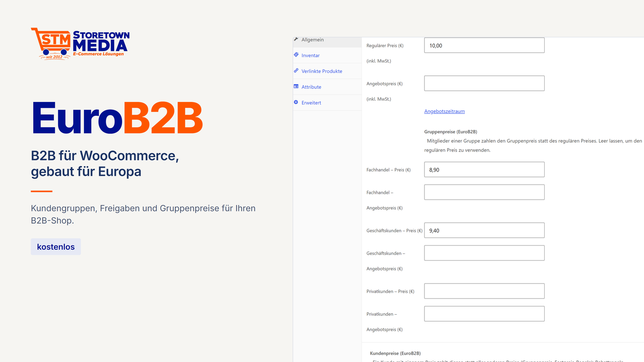Click the Kundenpreise (EuroB2B) heading
Viewport: 644px width, 362px height.
pos(395,353)
